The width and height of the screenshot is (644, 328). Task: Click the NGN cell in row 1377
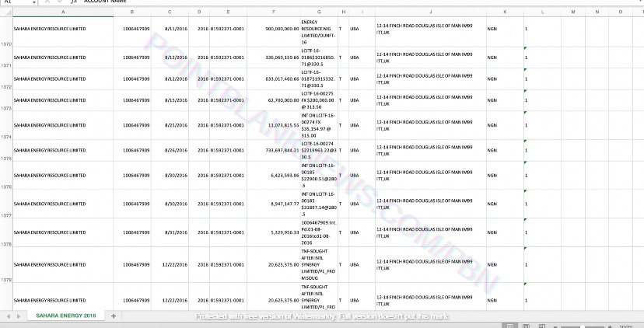[x=506, y=204]
